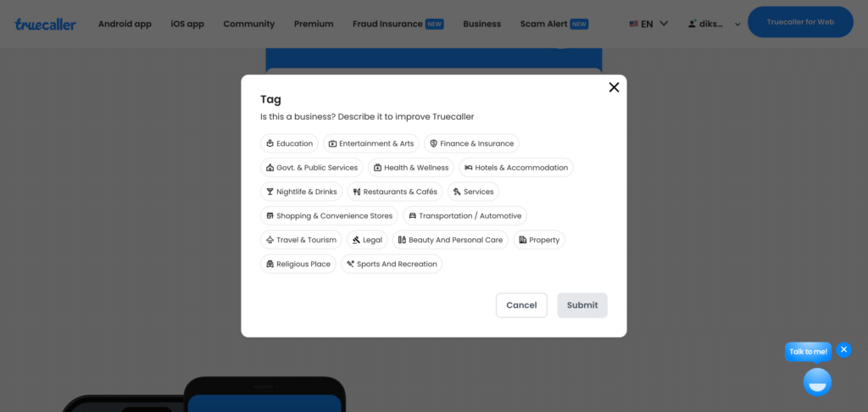The width and height of the screenshot is (868, 412).
Task: Open the Premium menu item
Action: coord(314,24)
